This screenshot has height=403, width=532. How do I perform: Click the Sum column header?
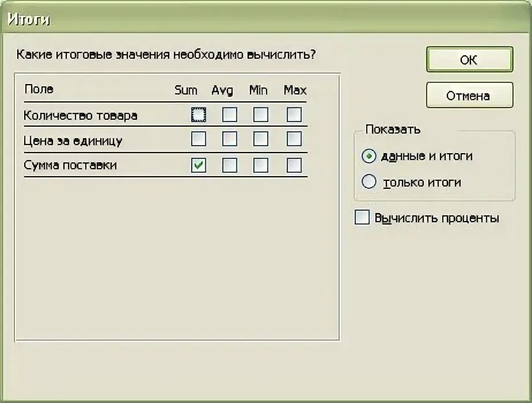tap(186, 90)
